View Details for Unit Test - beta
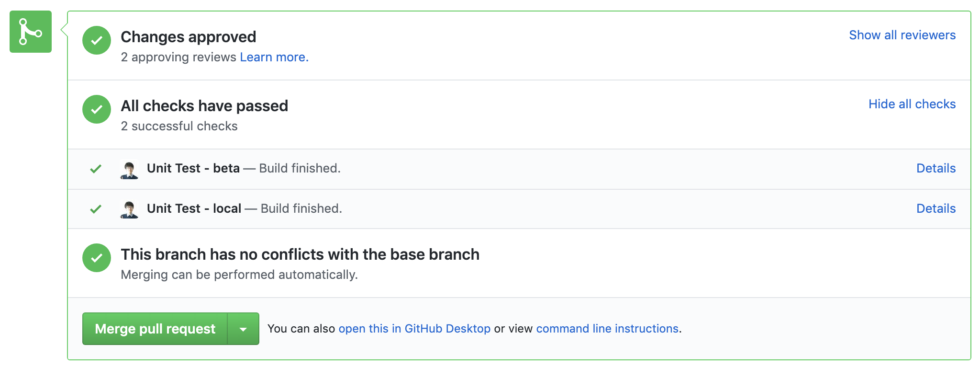 (936, 168)
